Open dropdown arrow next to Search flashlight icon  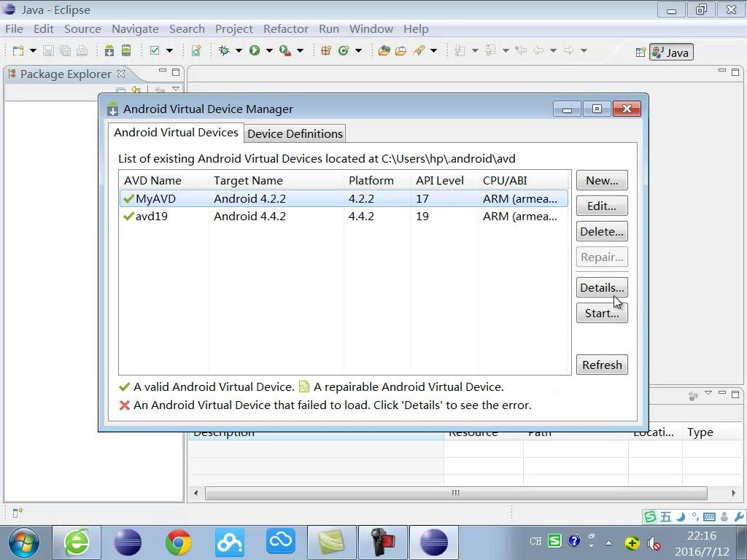click(433, 50)
